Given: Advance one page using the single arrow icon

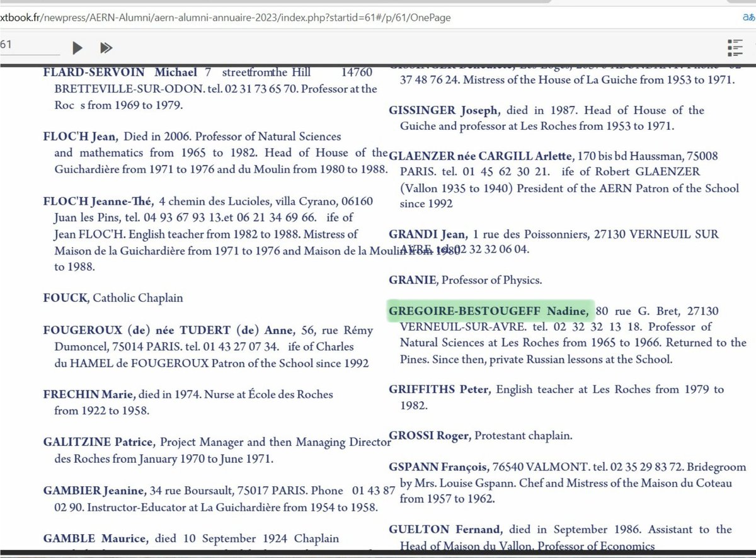Looking at the screenshot, I should 77,47.
